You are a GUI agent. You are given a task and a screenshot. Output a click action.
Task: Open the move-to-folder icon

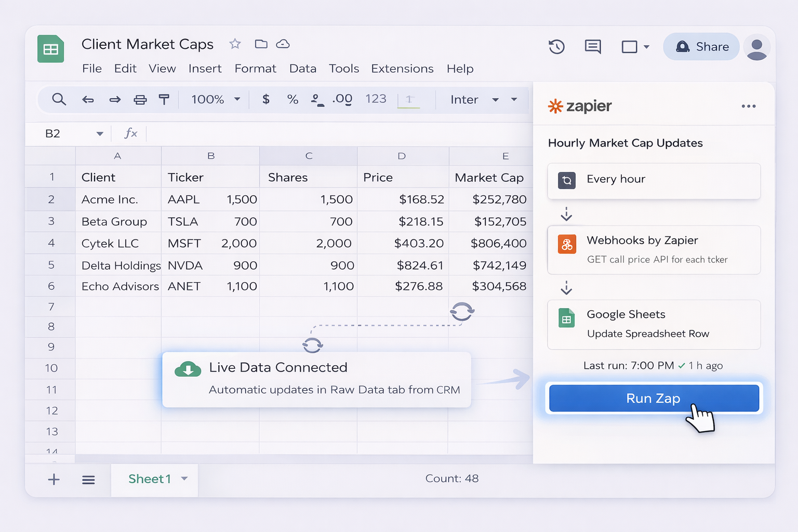point(261,44)
